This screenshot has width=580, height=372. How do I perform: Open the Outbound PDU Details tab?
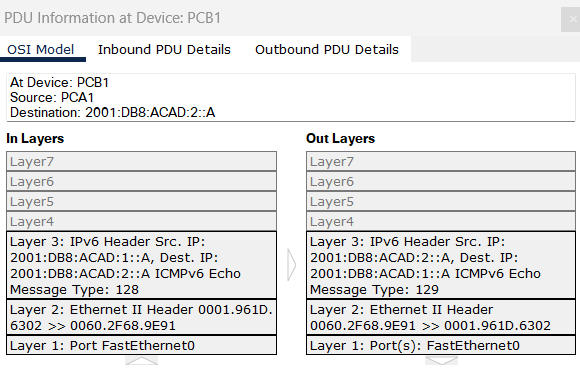click(327, 50)
